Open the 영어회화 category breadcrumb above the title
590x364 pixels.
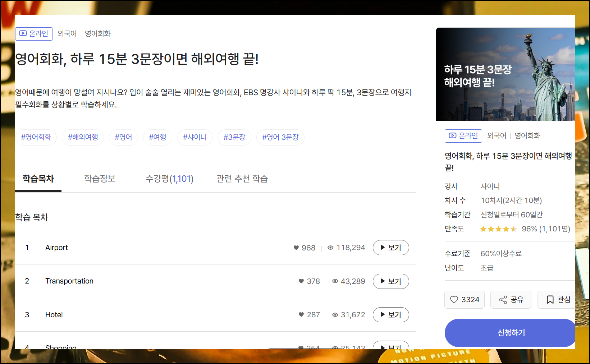(x=98, y=34)
